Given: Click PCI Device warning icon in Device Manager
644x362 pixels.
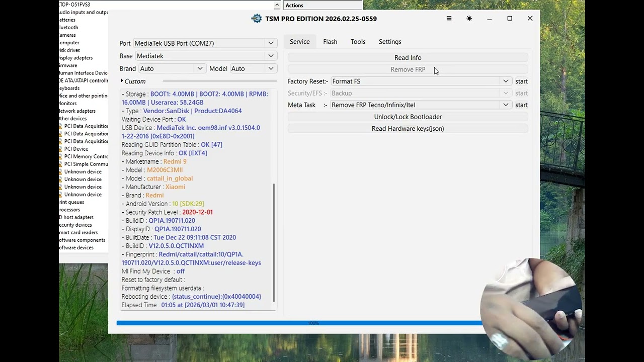Looking at the screenshot, I should click(x=60, y=149).
